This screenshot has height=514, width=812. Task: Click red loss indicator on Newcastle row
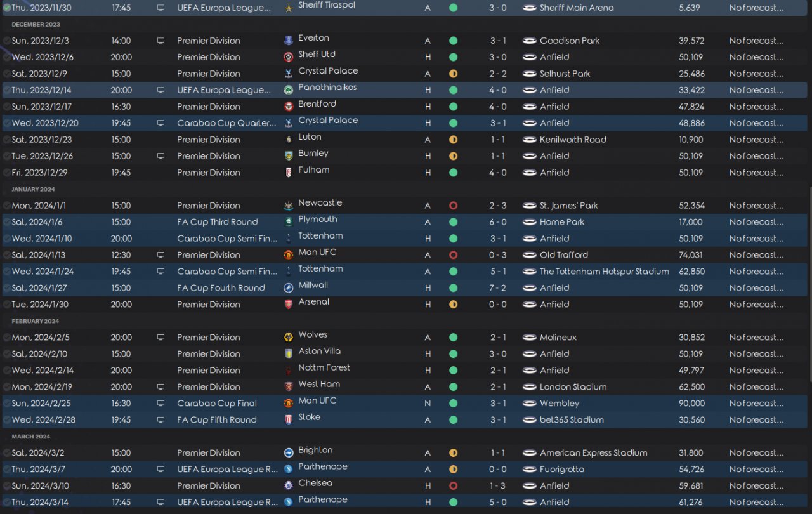pyautogui.click(x=453, y=206)
